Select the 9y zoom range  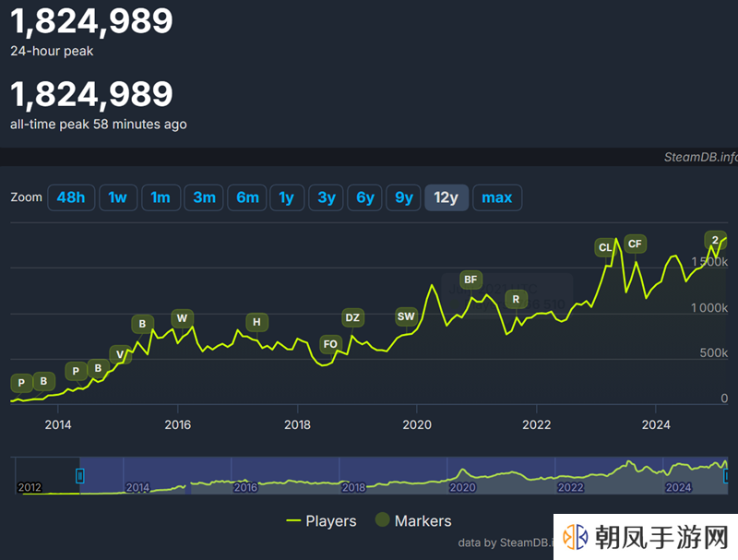[x=403, y=197]
